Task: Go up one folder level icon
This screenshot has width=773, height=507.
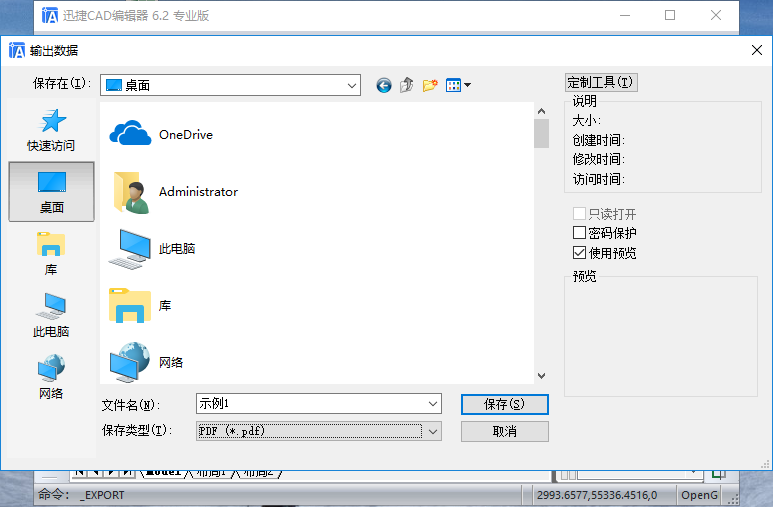Action: [x=407, y=85]
